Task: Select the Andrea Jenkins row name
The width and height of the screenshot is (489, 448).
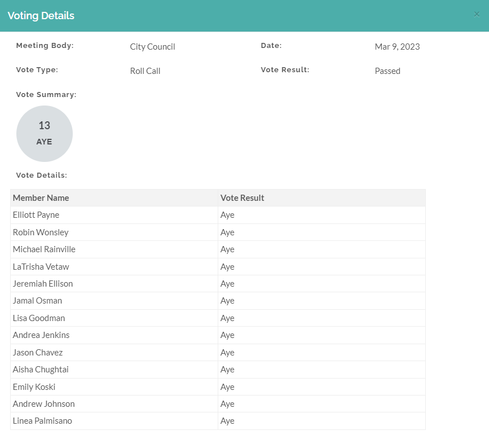Action: click(x=41, y=335)
